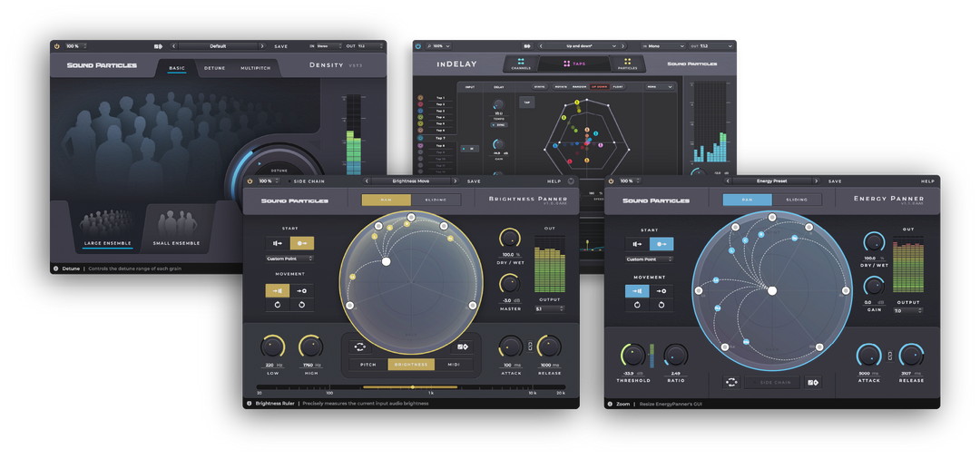Click Energy Panner export automation icon

click(812, 382)
